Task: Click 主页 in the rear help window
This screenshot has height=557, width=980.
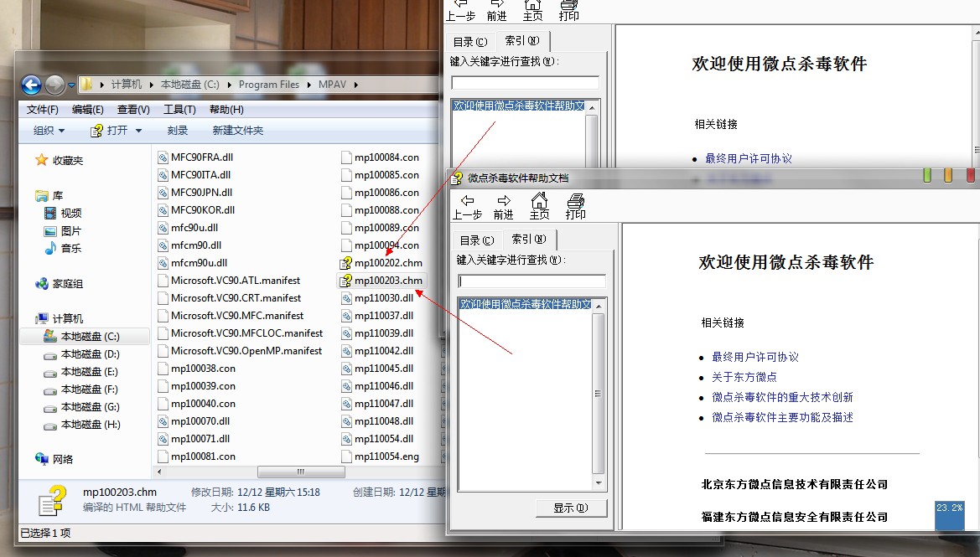Action: [x=532, y=11]
